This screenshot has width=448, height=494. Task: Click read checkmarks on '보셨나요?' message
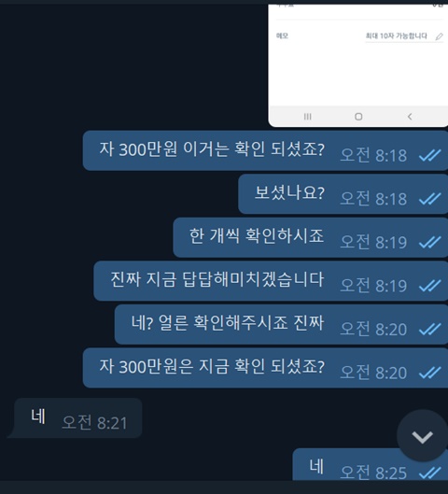coord(430,199)
